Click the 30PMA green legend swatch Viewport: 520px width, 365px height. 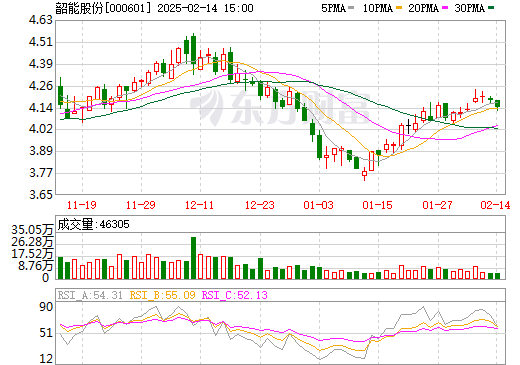pos(491,7)
